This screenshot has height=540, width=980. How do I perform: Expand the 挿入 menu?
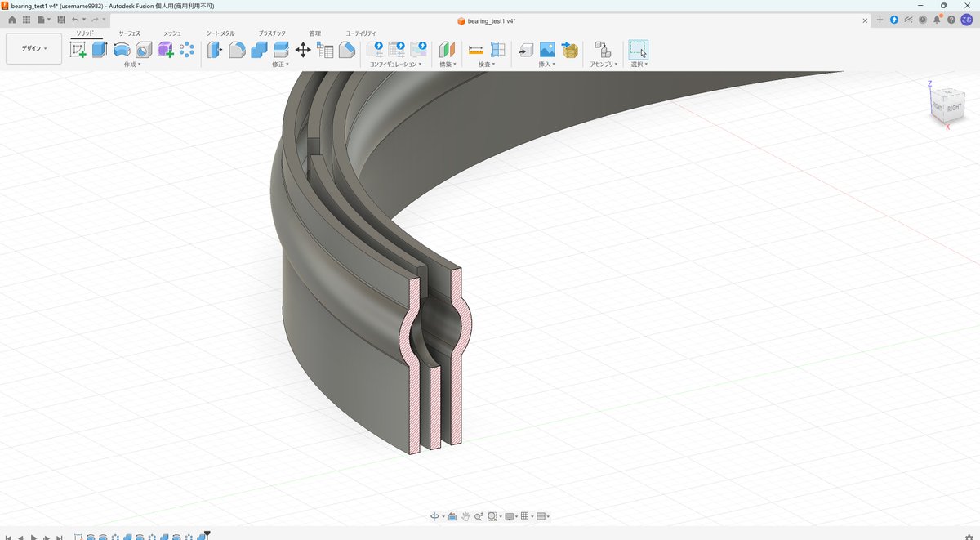point(547,64)
